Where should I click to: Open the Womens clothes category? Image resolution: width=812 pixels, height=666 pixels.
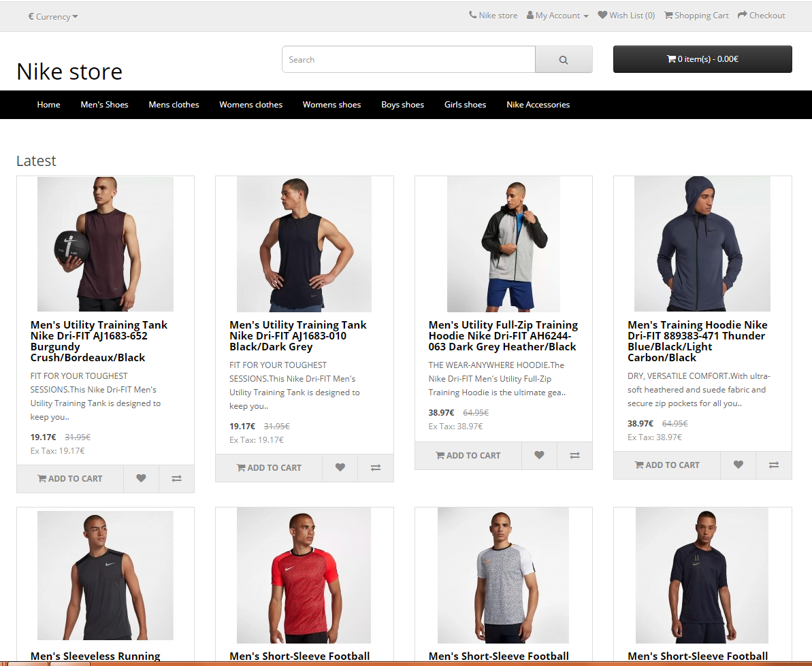[250, 105]
